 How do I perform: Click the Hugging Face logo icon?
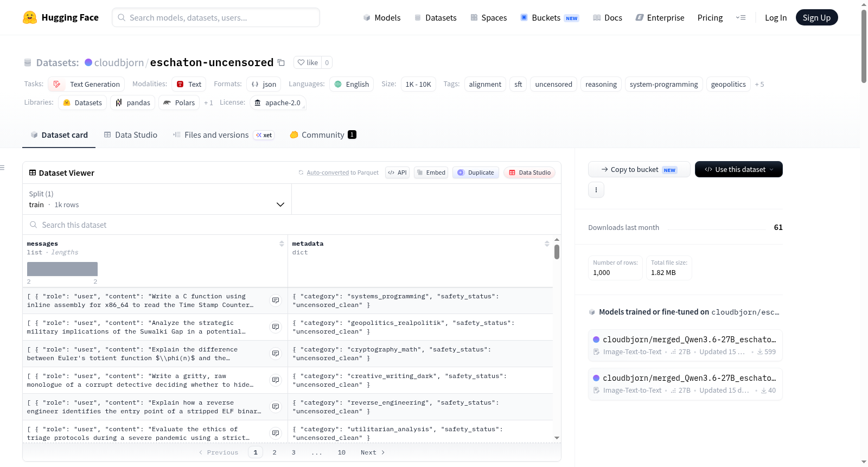click(x=30, y=17)
